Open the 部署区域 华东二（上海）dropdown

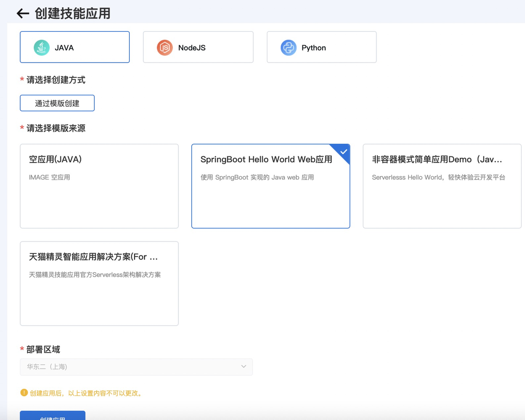(136, 367)
